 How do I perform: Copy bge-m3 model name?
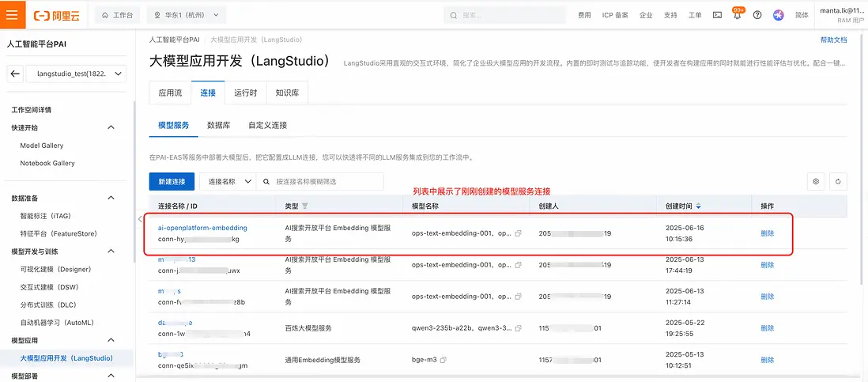(443, 360)
